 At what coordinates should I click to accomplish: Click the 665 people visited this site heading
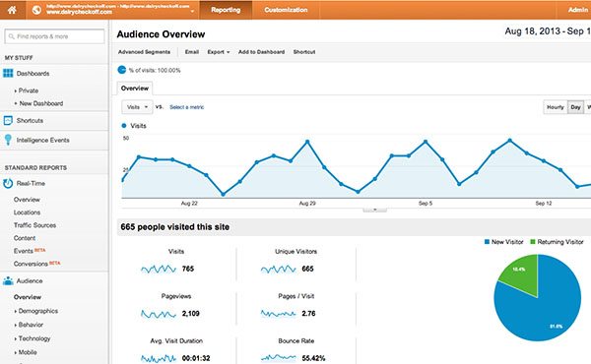coord(175,227)
